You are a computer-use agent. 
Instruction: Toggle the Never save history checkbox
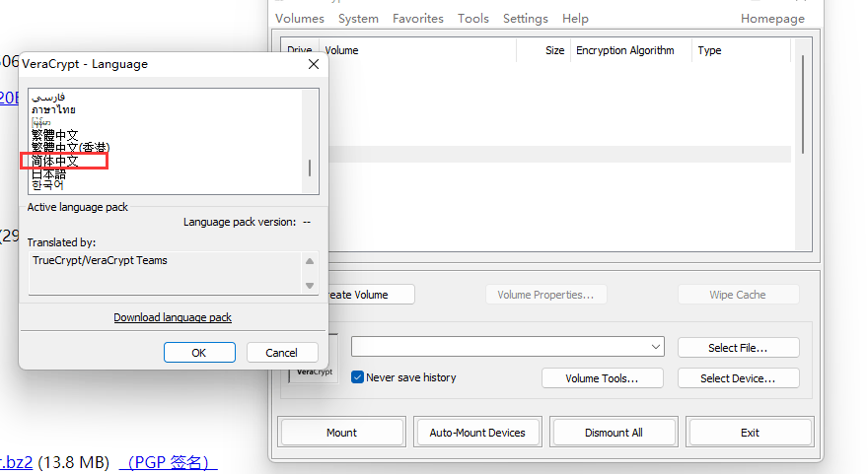pos(358,377)
